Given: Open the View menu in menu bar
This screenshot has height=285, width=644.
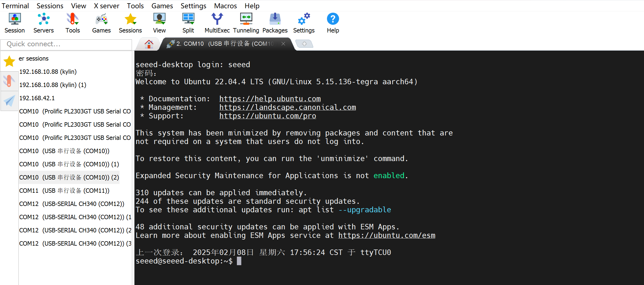Looking at the screenshot, I should click(79, 6).
